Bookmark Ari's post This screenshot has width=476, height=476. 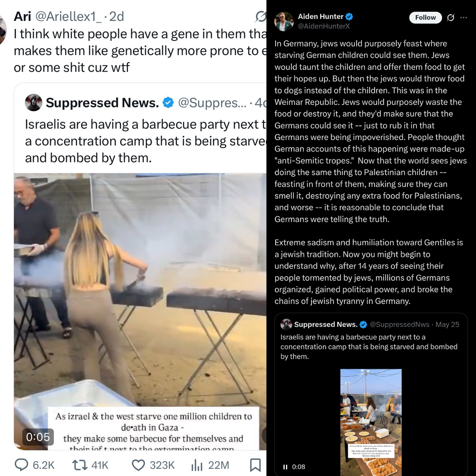[x=255, y=465]
